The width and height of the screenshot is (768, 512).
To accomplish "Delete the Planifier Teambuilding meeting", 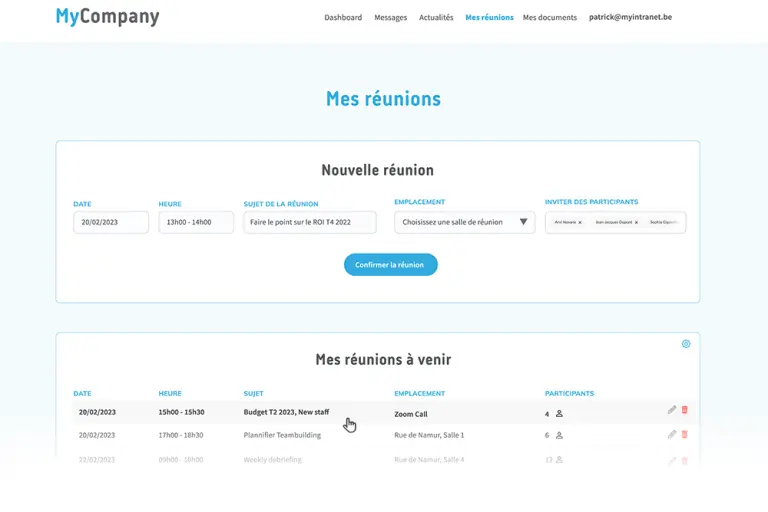I will click(x=685, y=434).
